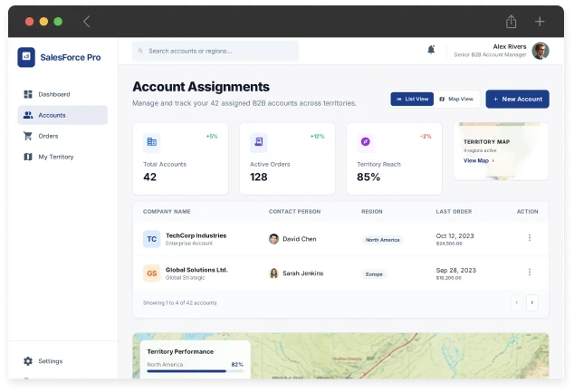
Task: Click the Alex Rivers user name
Action: coord(509,46)
